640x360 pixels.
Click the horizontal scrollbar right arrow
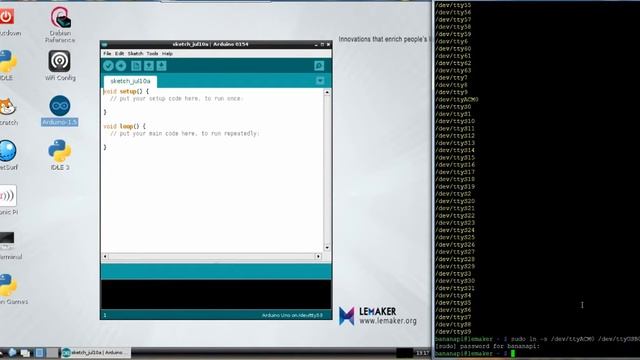[318, 256]
